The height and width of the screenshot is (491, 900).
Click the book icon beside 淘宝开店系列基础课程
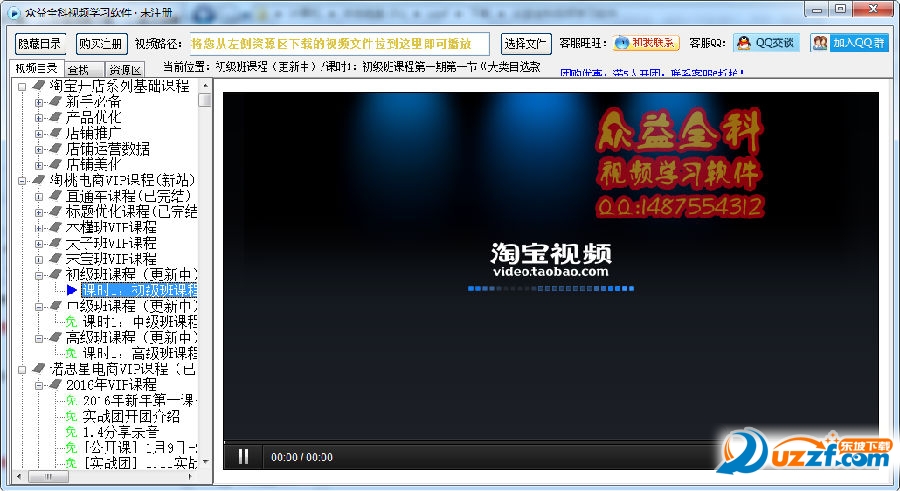pos(38,86)
